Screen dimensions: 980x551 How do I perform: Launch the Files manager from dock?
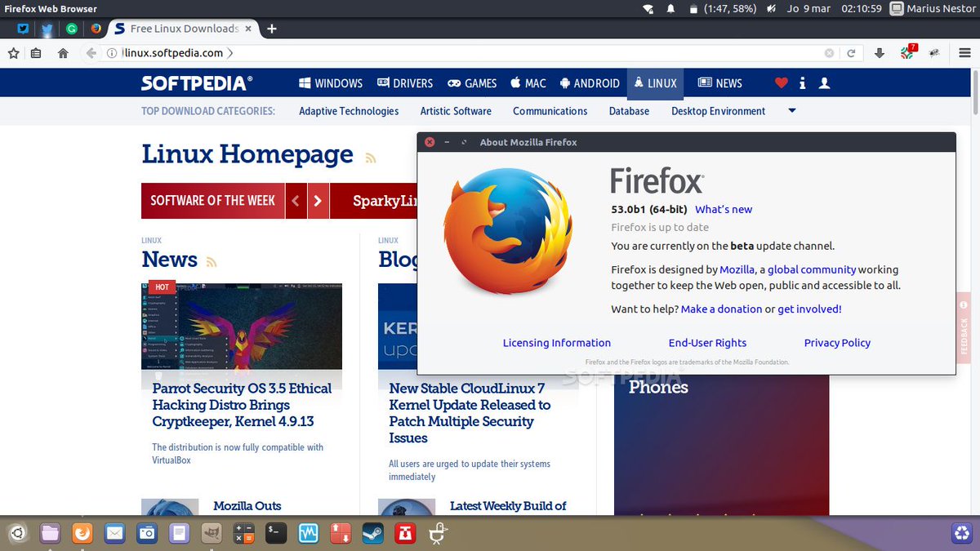click(51, 534)
